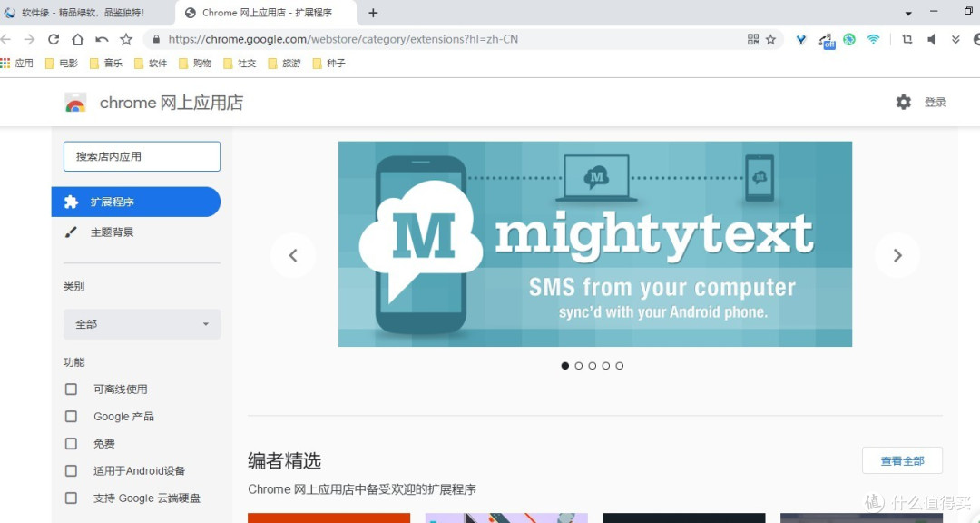
Task: Switch to 软件缘 browser tab
Action: (x=84, y=13)
